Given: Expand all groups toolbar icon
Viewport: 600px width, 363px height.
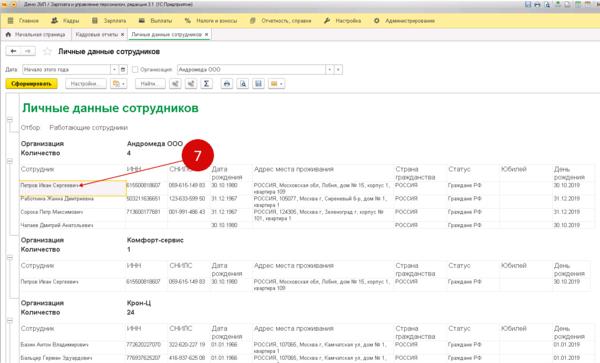Looking at the screenshot, I should (175, 84).
